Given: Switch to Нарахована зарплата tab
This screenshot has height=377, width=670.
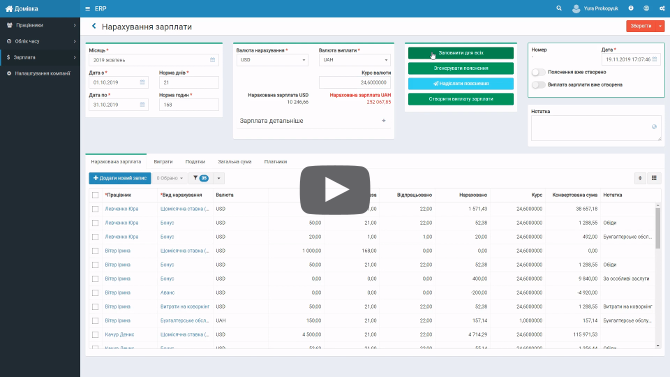Looking at the screenshot, I should coord(116,162).
